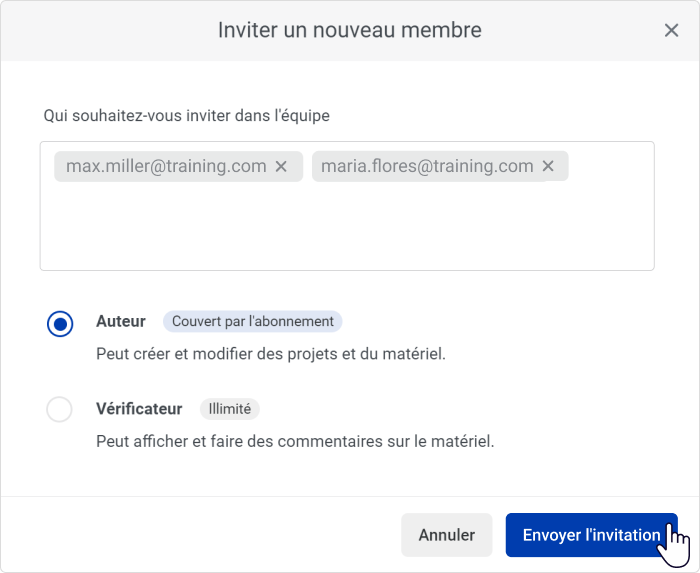Close the Inviter un nouveau membre dialog
The height and width of the screenshot is (573, 700).
671,30
